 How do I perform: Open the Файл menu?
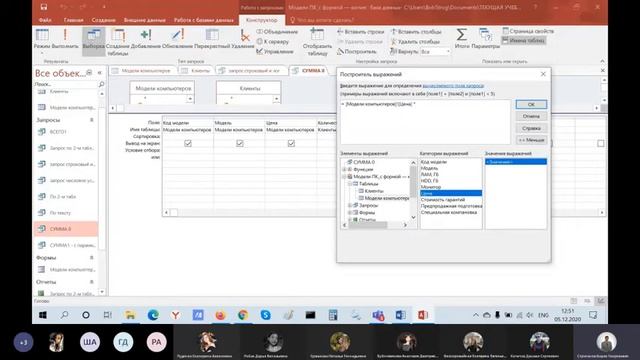pyautogui.click(x=45, y=20)
